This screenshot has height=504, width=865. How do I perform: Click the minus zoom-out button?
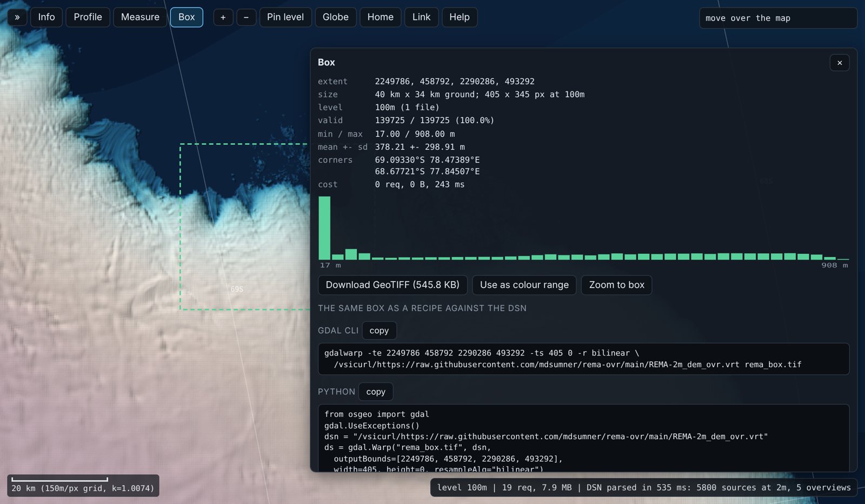pyautogui.click(x=246, y=17)
